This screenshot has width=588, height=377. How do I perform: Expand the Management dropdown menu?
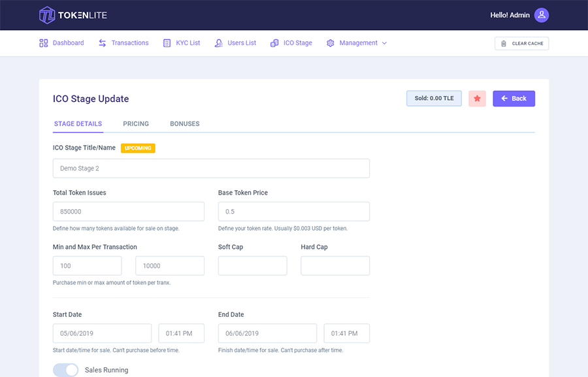tap(357, 42)
